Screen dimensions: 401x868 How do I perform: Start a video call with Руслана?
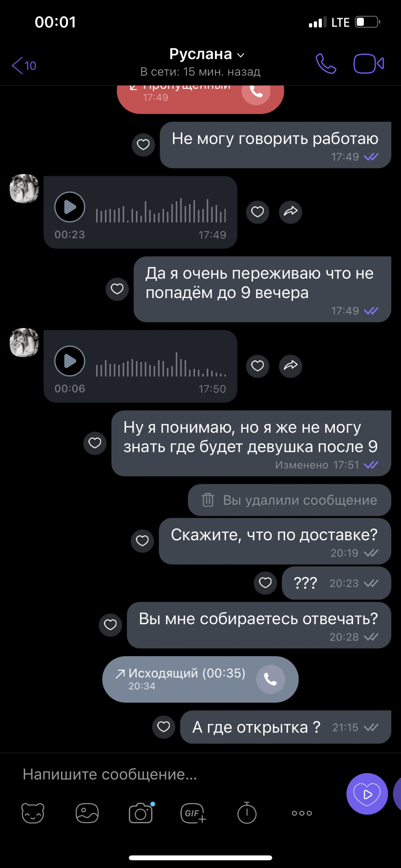click(x=368, y=63)
